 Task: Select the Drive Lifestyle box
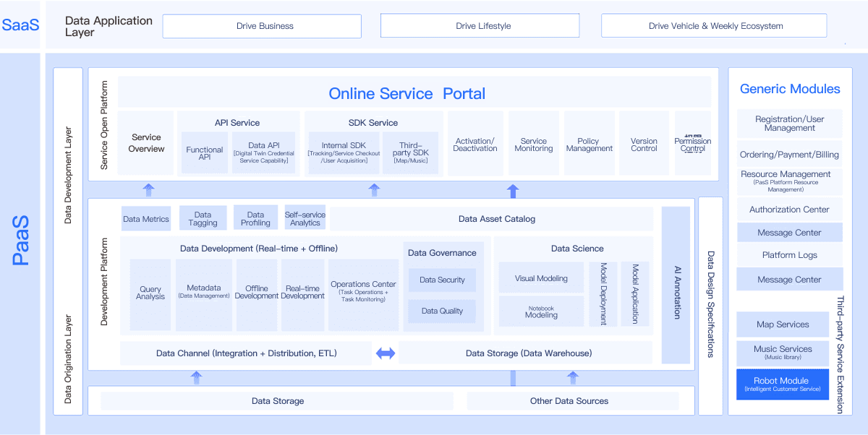(x=480, y=26)
